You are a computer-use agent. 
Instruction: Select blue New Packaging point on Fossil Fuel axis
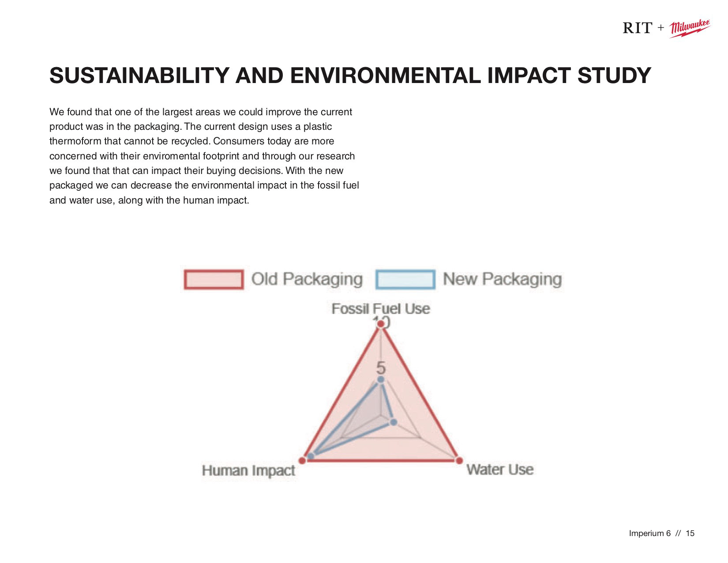[381, 379]
